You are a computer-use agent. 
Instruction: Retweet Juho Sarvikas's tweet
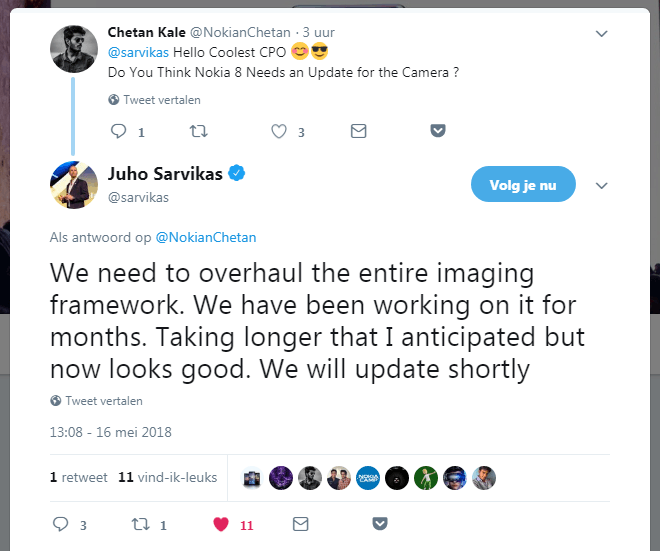(x=141, y=524)
